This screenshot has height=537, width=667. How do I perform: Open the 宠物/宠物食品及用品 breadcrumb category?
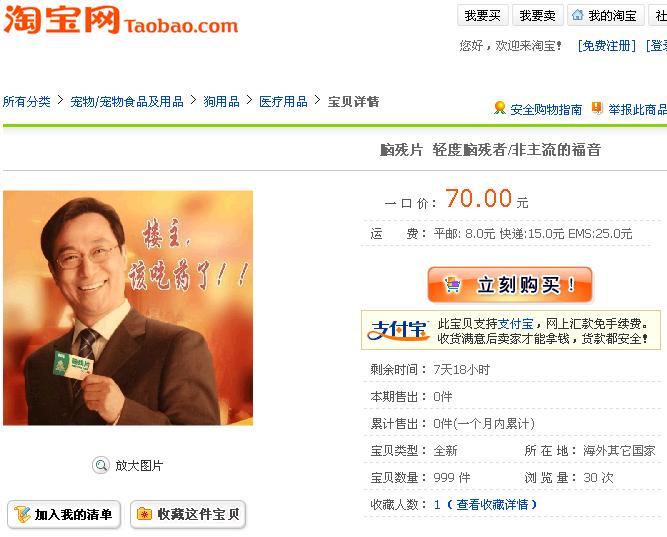coord(127,102)
